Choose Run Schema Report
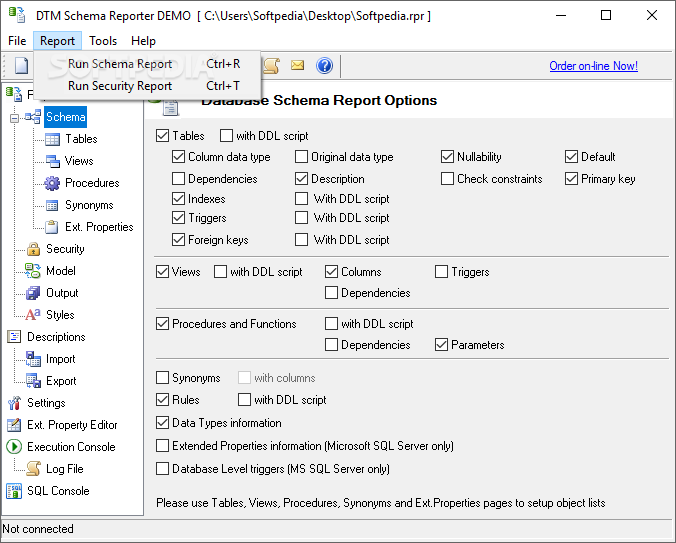Image resolution: width=676 pixels, height=543 pixels. tap(147, 64)
